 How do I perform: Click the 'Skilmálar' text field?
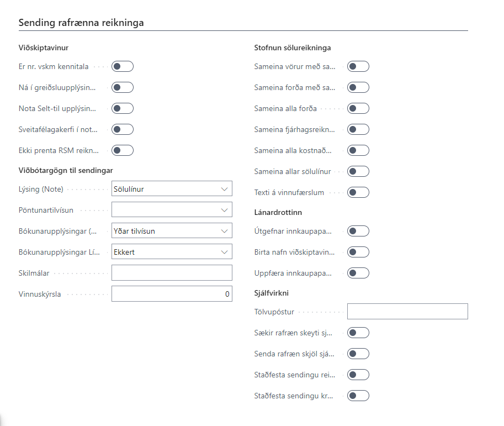point(172,272)
